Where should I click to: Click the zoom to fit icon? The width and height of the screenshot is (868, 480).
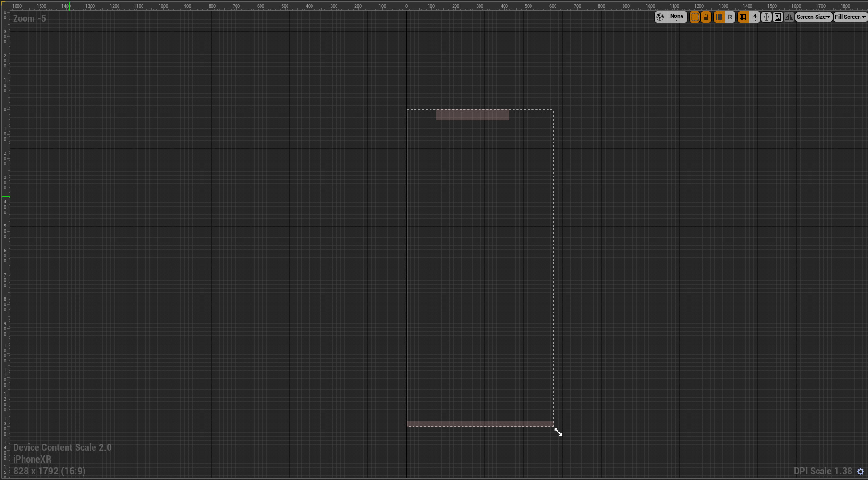[x=766, y=17]
